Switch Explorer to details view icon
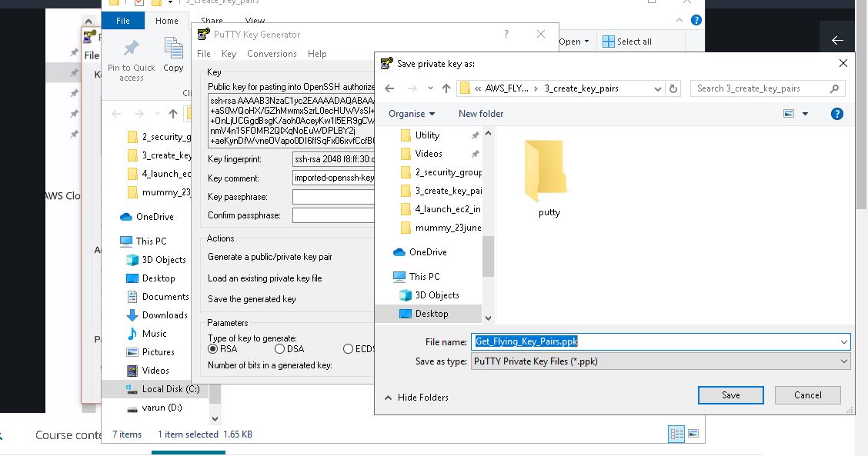The image size is (868, 456). tap(676, 434)
